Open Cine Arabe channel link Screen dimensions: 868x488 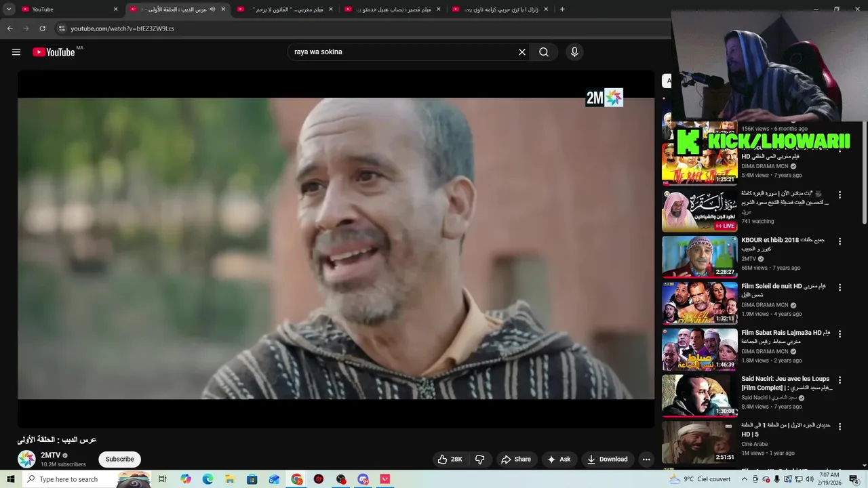point(755,445)
